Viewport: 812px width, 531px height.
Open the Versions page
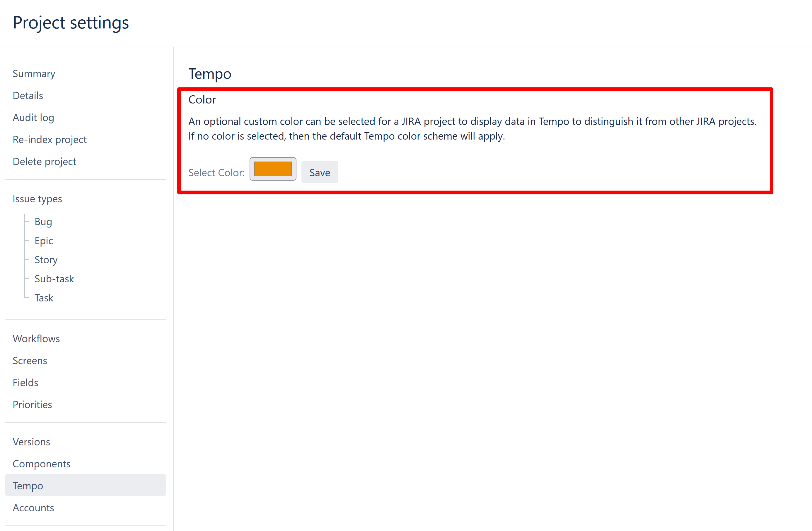[31, 442]
